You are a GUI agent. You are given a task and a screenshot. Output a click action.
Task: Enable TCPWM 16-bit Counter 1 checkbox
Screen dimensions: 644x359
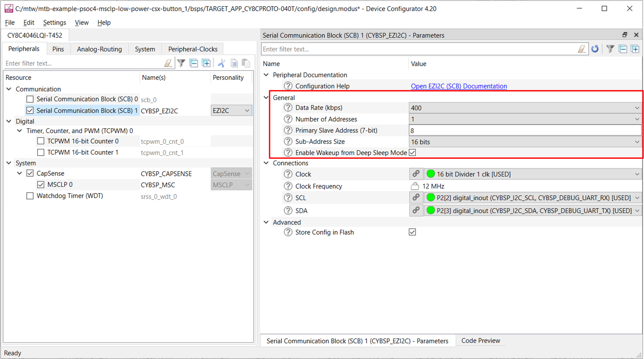pos(41,152)
